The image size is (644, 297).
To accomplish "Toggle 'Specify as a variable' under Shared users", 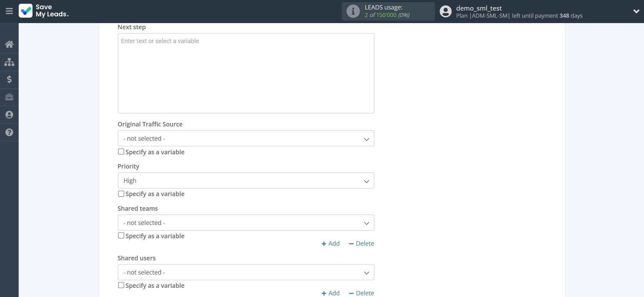I will pos(121,285).
